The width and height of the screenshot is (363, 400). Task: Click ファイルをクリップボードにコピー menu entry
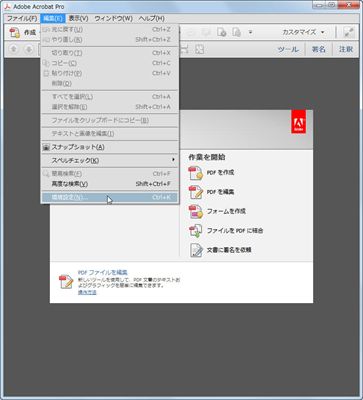pos(110,120)
